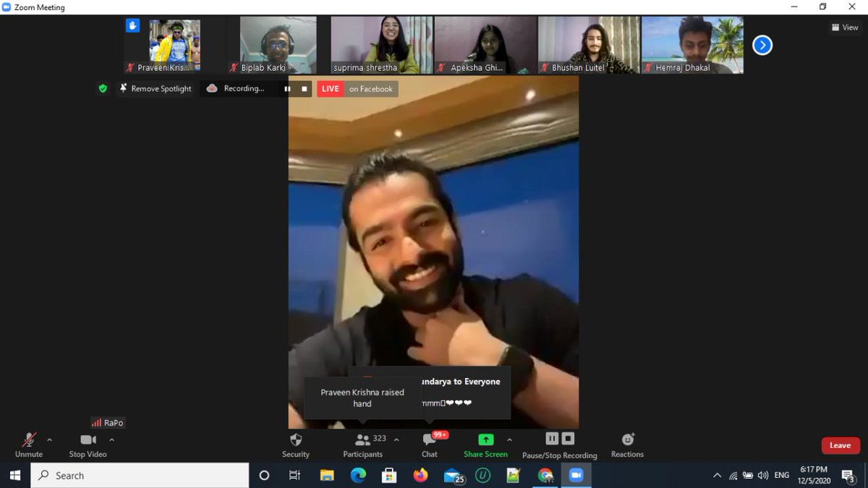Image resolution: width=868 pixels, height=488 pixels.
Task: Launch Chrome from the taskbar
Action: pos(545,476)
